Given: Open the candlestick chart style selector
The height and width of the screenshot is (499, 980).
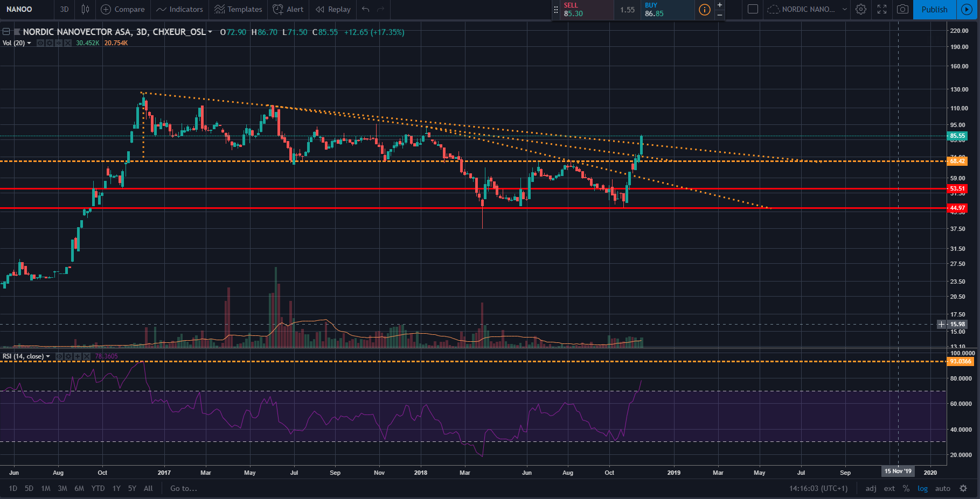Looking at the screenshot, I should (x=85, y=9).
